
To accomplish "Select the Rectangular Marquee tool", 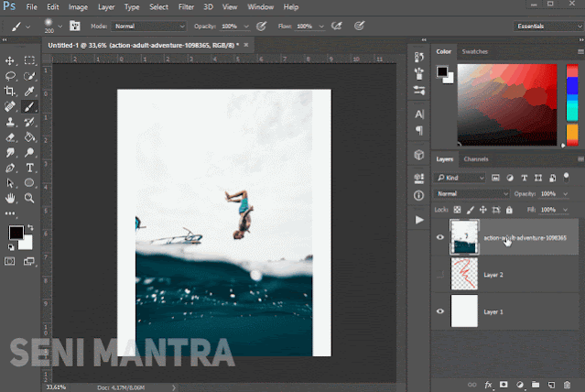I will coord(29,60).
